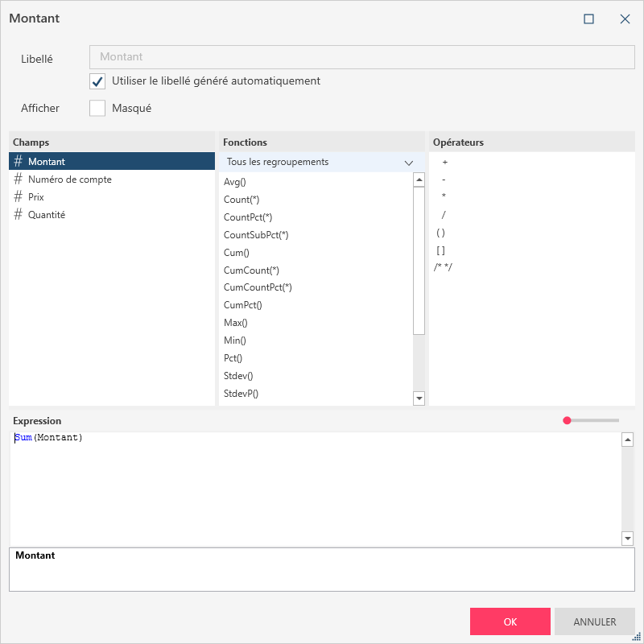Click the hash icon next to Prix

coord(19,197)
